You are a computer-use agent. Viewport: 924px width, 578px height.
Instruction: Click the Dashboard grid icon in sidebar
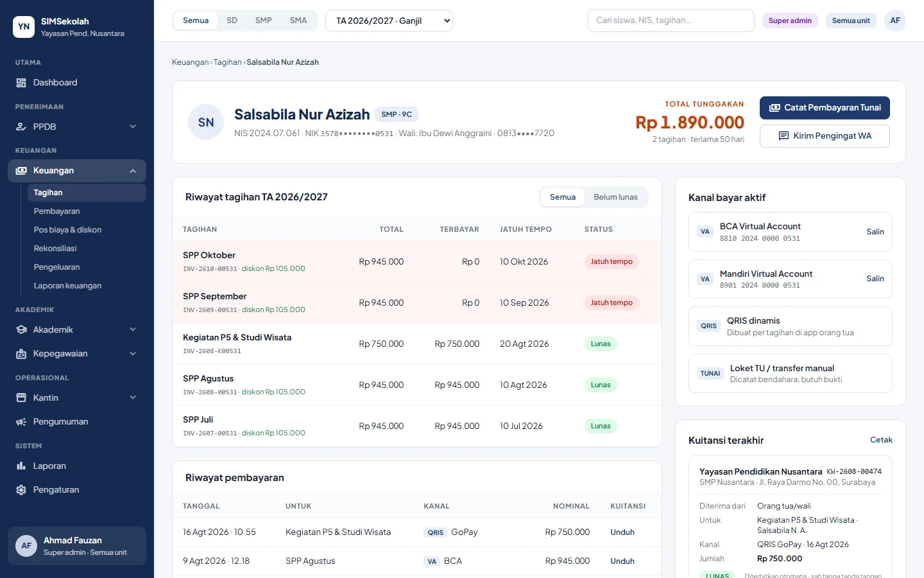21,83
